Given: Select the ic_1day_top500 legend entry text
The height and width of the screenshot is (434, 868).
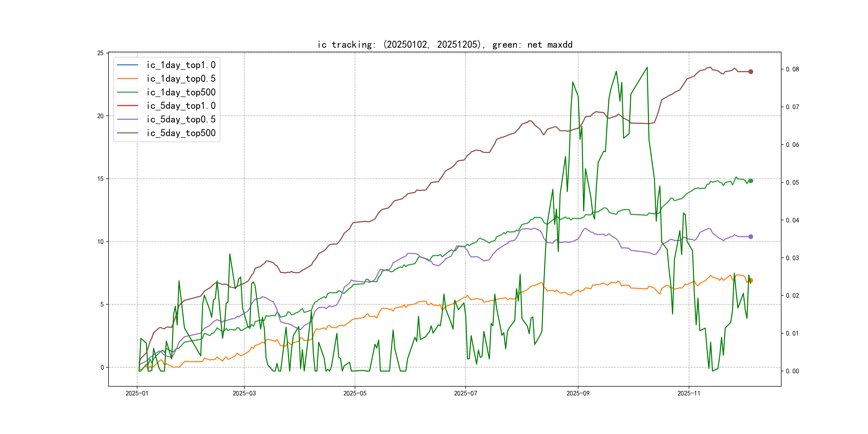Looking at the screenshot, I should coord(181,92).
